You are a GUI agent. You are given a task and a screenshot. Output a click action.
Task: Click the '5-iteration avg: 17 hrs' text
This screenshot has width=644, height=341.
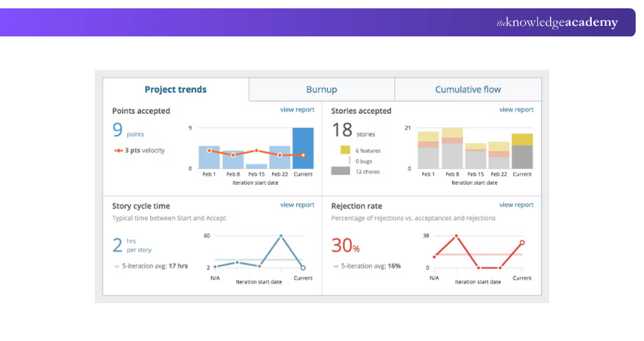(x=155, y=266)
